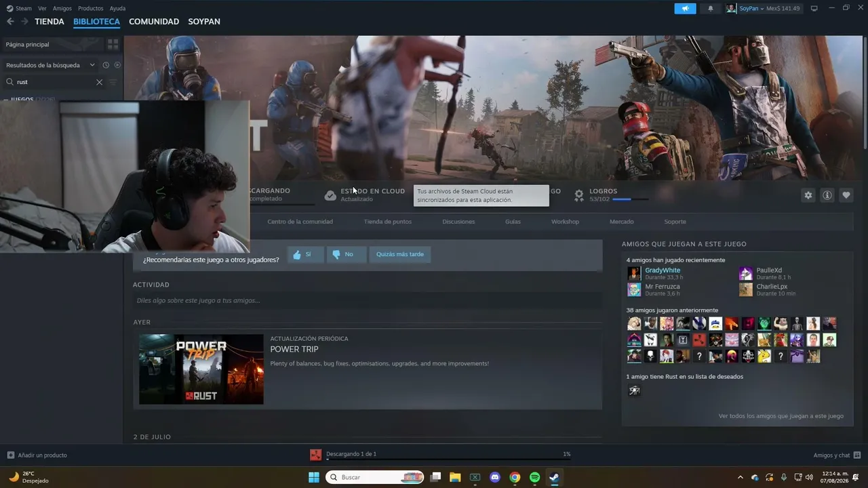This screenshot has width=868, height=488.
Task: Show game info with the circled i icon
Action: click(x=827, y=195)
